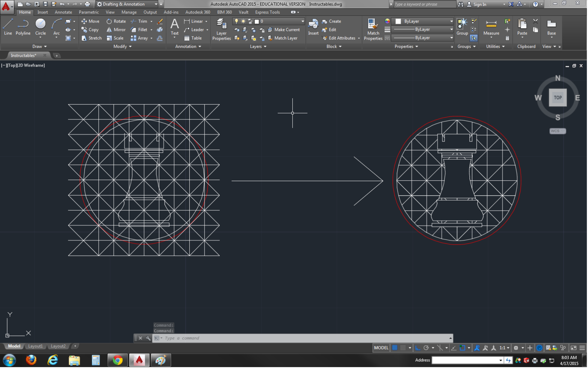
Task: Select the Mirror tool
Action: pyautogui.click(x=116, y=30)
